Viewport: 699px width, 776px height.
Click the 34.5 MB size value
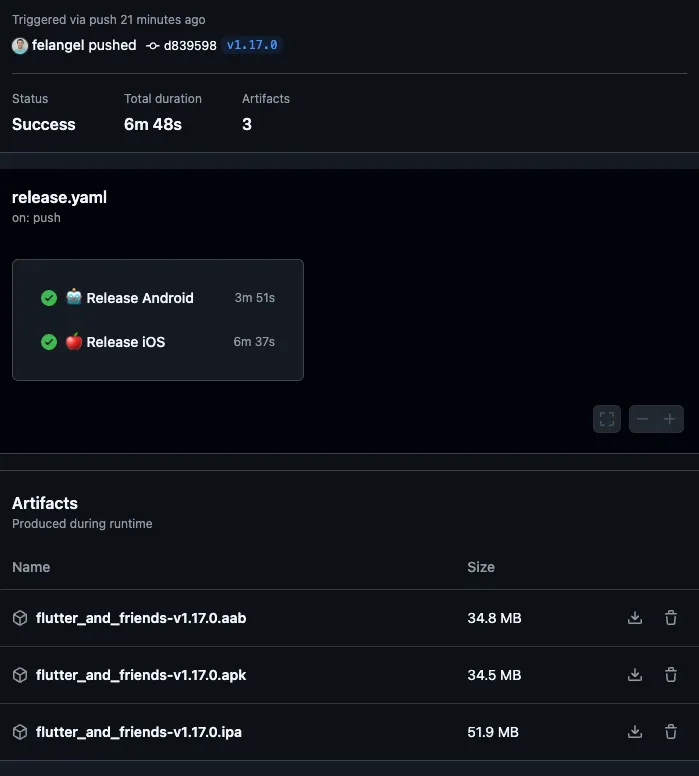495,675
